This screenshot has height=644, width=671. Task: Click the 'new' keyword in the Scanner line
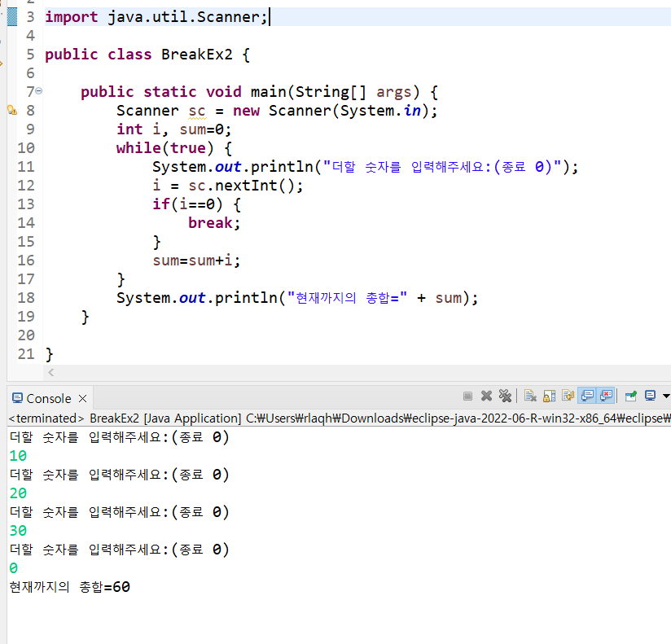coord(246,111)
